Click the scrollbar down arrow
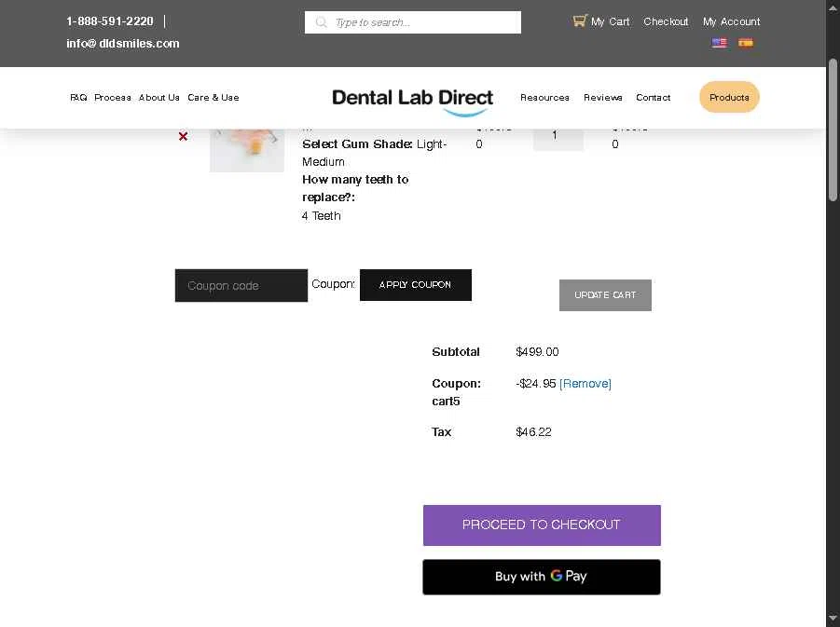 833,618
